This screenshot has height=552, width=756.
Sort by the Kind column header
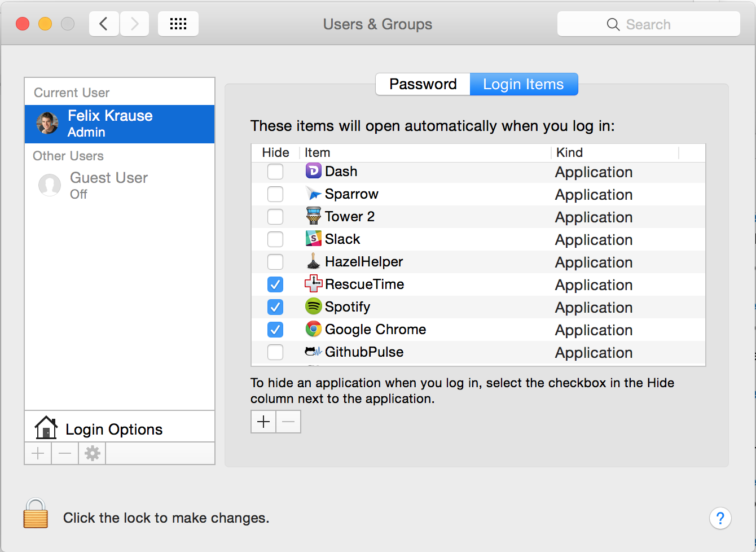615,152
